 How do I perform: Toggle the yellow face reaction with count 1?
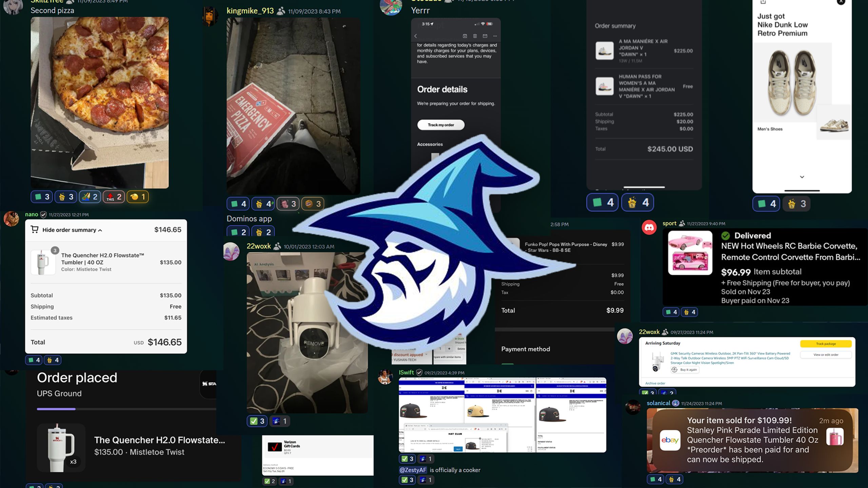138,197
